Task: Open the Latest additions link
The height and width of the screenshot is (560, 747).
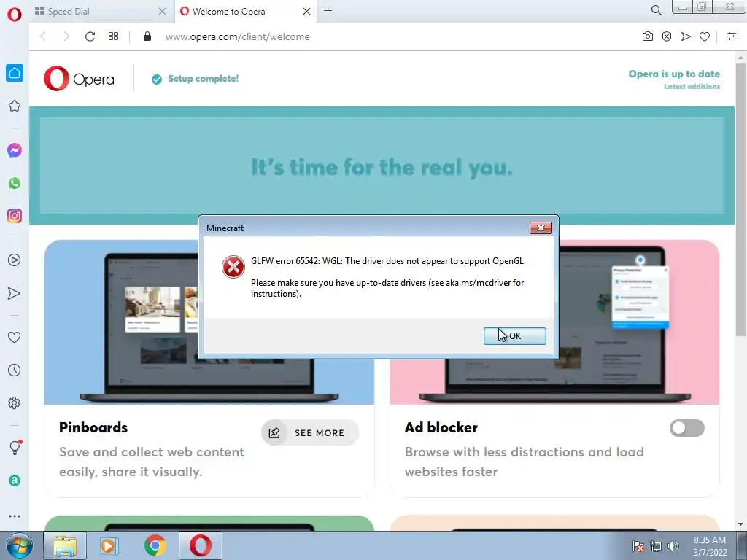Action: (692, 87)
